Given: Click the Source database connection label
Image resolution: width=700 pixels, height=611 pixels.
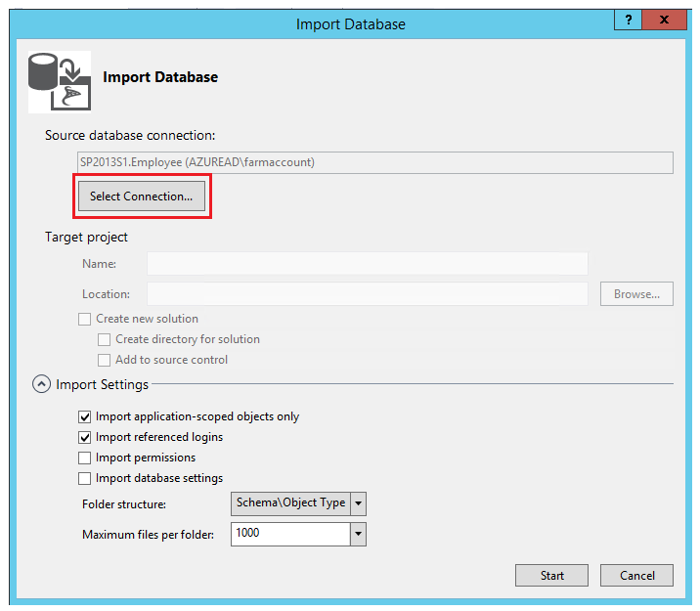Looking at the screenshot, I should tap(130, 135).
